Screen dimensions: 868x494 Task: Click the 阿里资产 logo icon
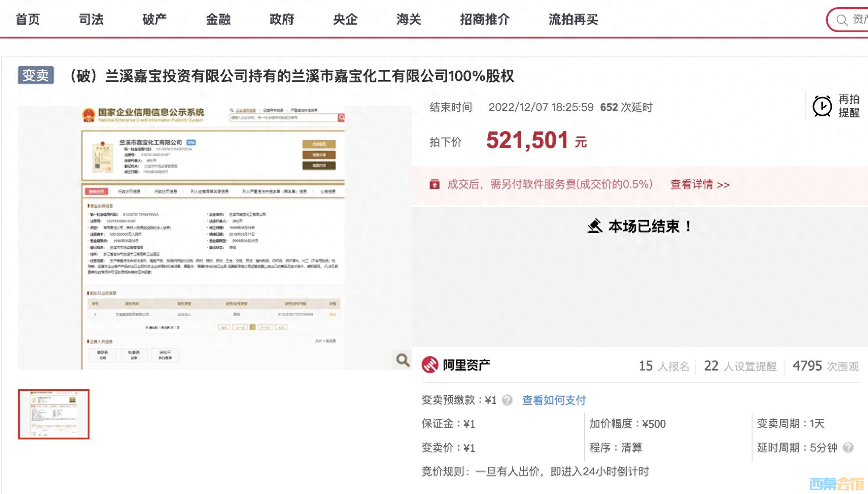coord(430,365)
